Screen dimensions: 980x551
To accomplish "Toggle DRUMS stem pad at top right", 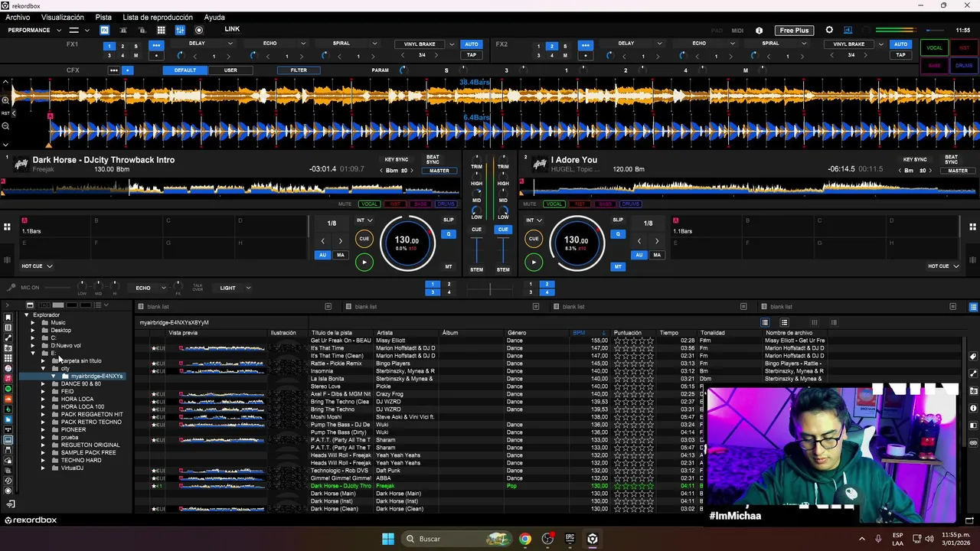I will pyautogui.click(x=963, y=66).
